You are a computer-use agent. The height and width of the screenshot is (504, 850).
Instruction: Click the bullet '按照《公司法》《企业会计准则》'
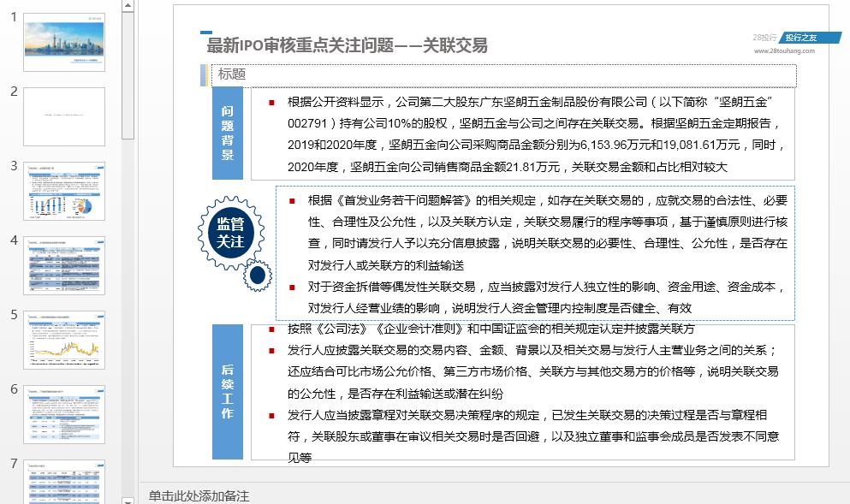coord(490,329)
